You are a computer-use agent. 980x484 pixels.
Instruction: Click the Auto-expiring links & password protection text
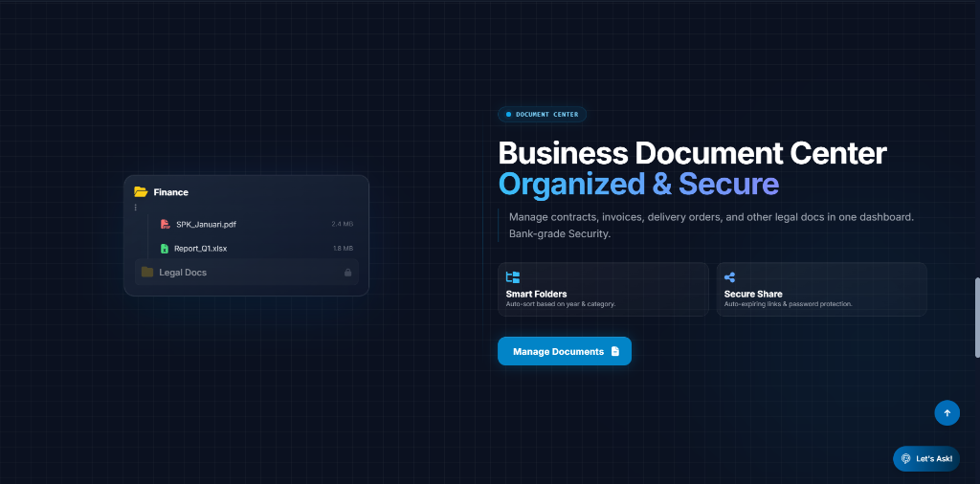[789, 304]
